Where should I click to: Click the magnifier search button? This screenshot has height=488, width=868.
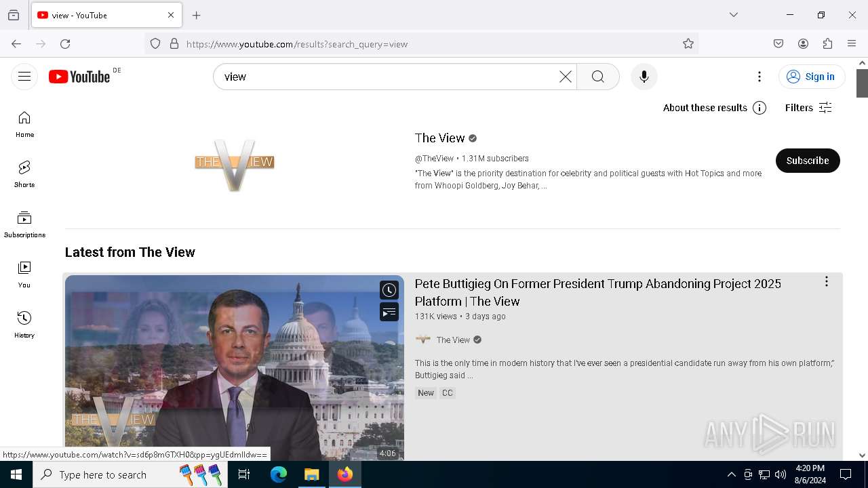[597, 77]
